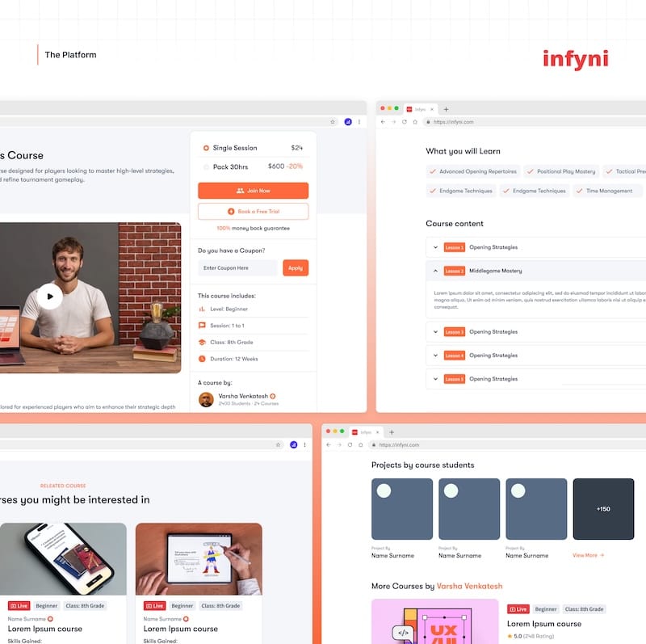Open a new tab in the What you will Learn window
The width and height of the screenshot is (646, 644).
(447, 109)
